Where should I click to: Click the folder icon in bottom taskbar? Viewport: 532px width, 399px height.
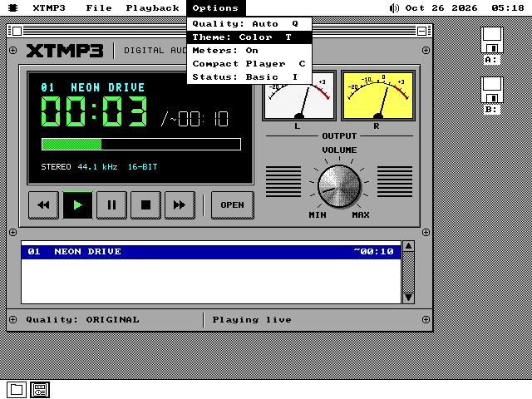pos(17,390)
